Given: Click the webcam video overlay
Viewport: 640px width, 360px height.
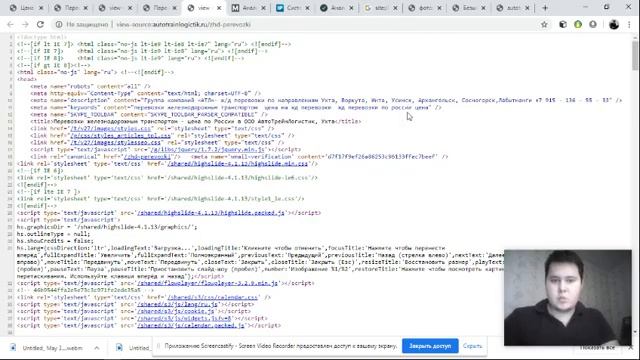Looking at the screenshot, I should pyautogui.click(x=568, y=298).
